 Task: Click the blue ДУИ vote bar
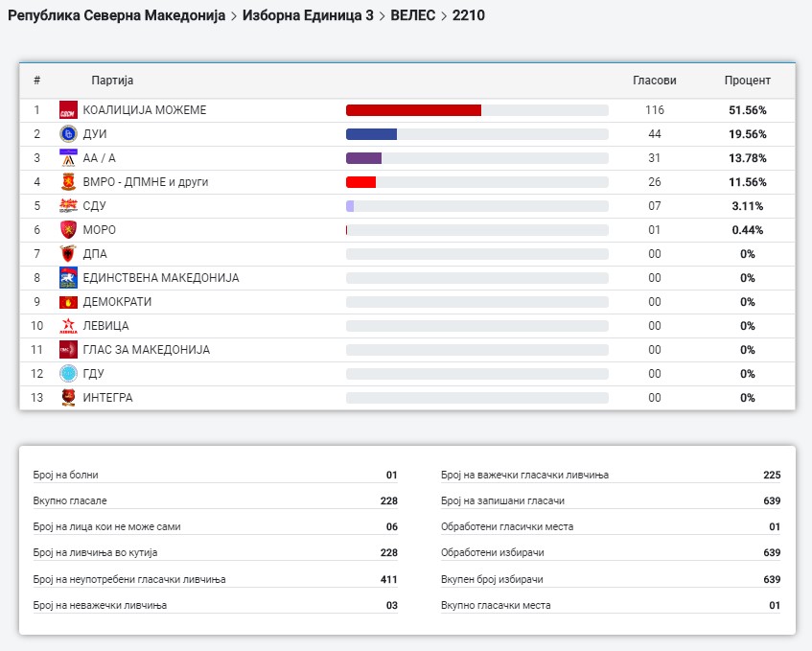[371, 134]
